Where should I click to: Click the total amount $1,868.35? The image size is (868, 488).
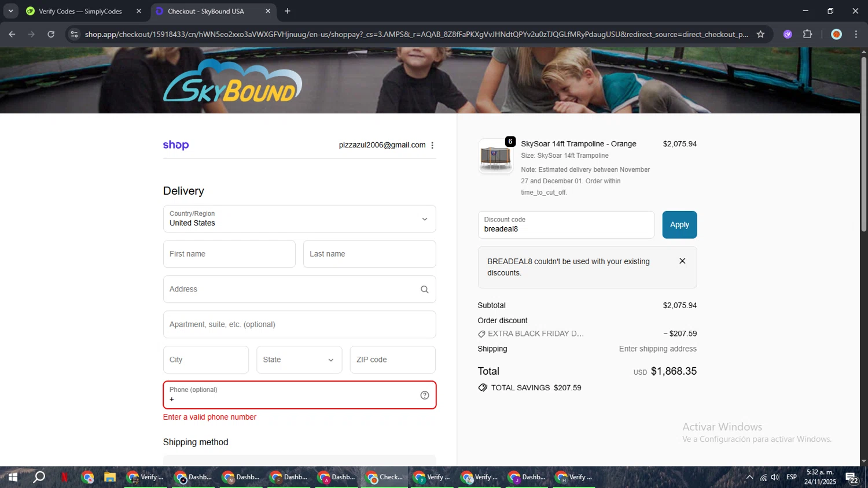674,371
